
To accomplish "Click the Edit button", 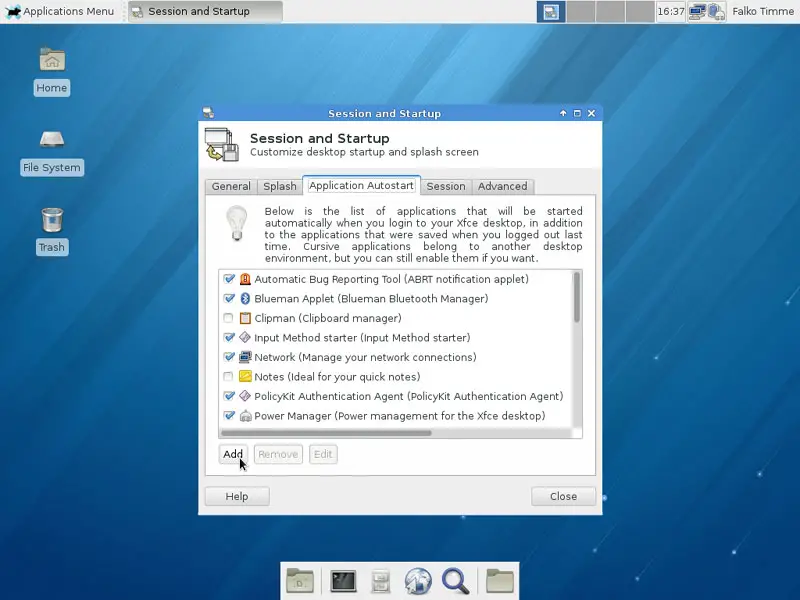I will pyautogui.click(x=323, y=454).
